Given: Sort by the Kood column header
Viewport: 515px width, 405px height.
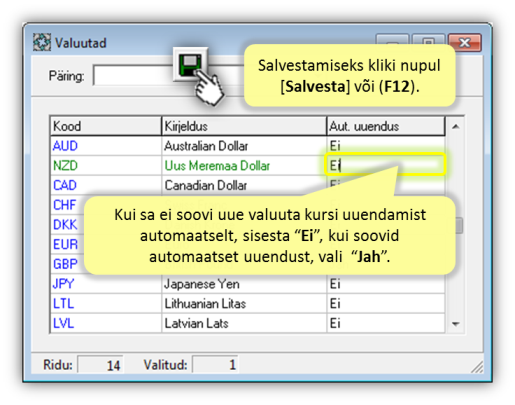Looking at the screenshot, I should pos(106,126).
